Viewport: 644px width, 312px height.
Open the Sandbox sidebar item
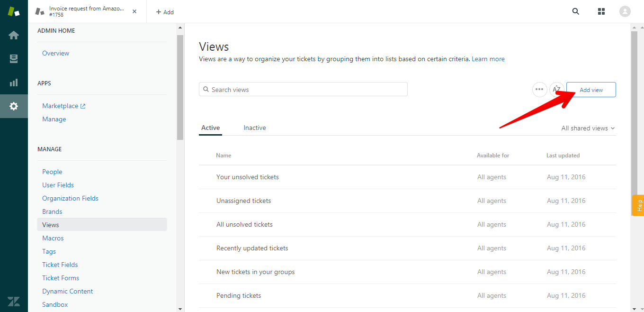[55, 304]
